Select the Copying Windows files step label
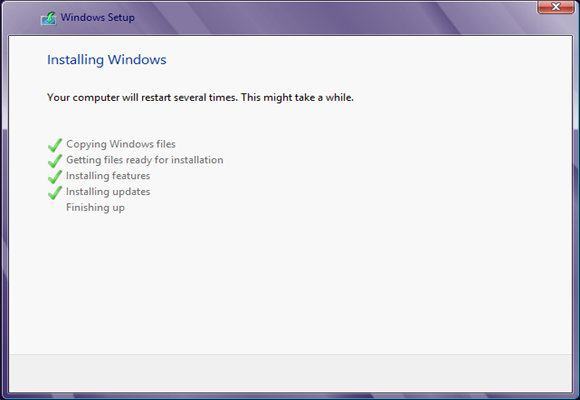580x400 pixels. point(121,144)
